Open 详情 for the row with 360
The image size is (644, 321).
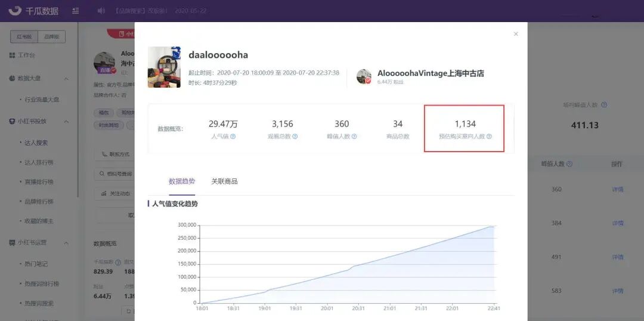pyautogui.click(x=618, y=190)
